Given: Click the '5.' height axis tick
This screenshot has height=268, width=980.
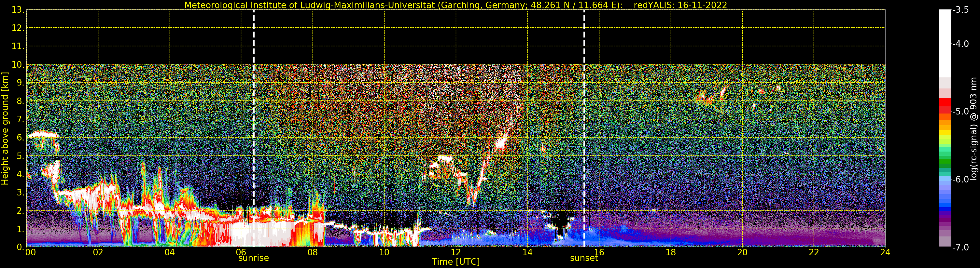Looking at the screenshot, I should 20,156.
